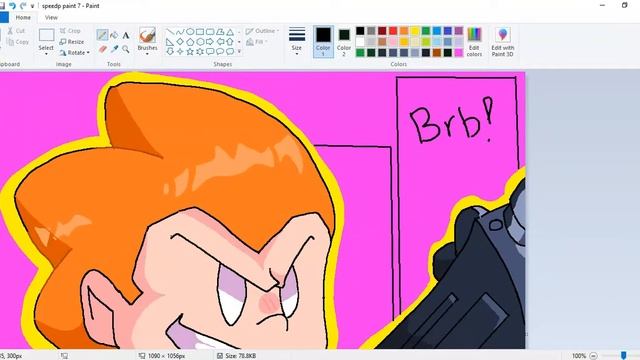Click the "100%" zoom level text
Screen dimensions: 640x360
tap(578, 356)
